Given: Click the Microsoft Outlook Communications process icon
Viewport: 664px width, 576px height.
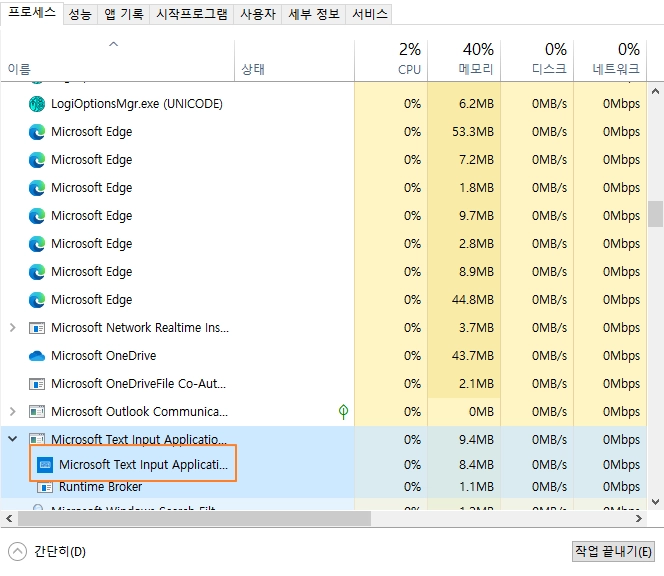Looking at the screenshot, I should (37, 412).
